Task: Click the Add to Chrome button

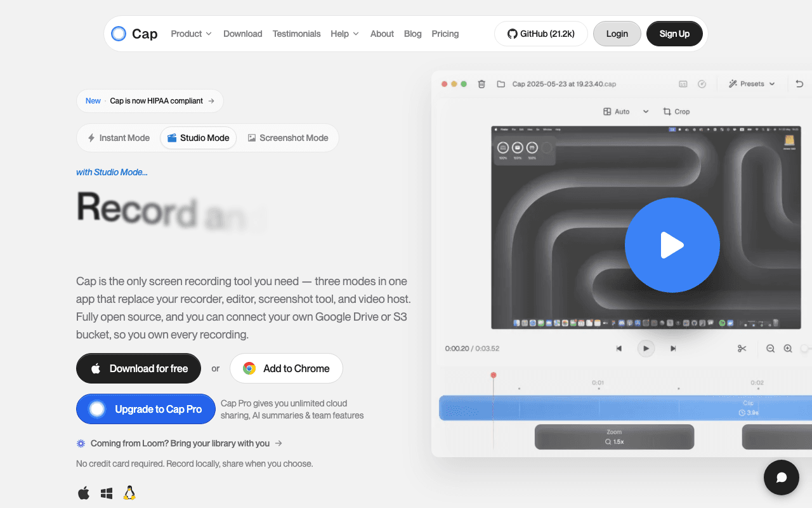Action: point(286,368)
